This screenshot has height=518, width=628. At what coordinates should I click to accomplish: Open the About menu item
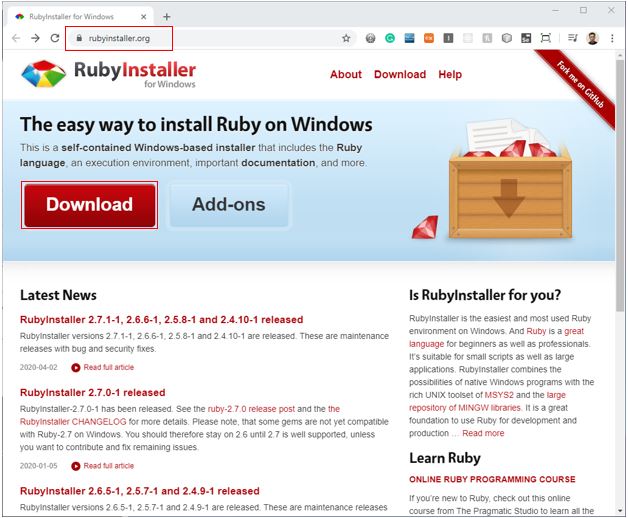coord(346,75)
